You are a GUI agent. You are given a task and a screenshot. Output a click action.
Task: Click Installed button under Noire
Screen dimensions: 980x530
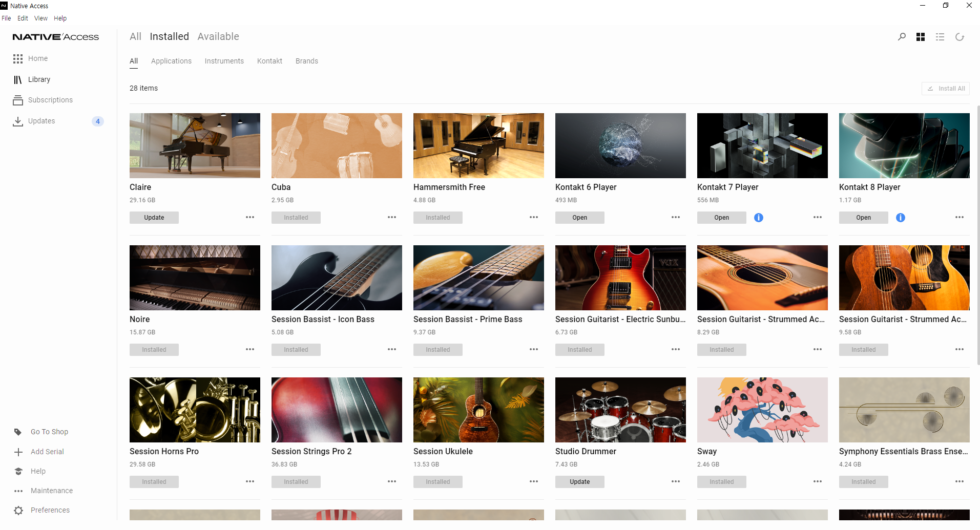click(154, 350)
